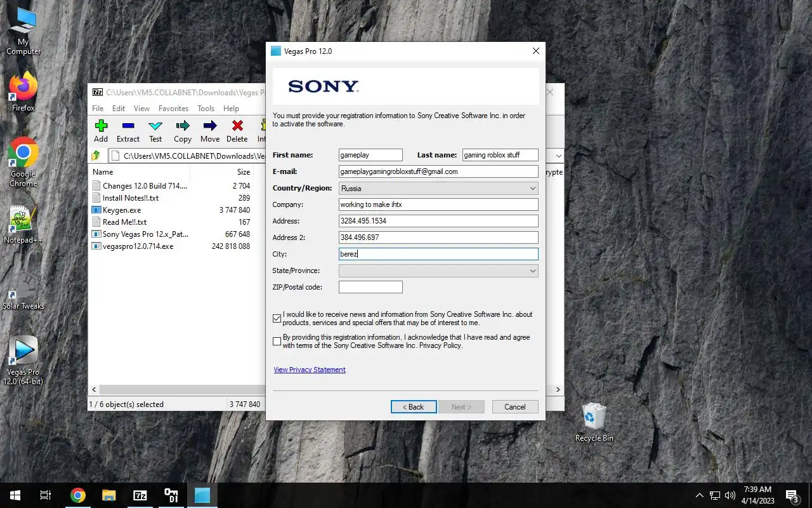
Task: Click left arrow of 7-Zip horizontal scrollbar
Action: click(94, 389)
